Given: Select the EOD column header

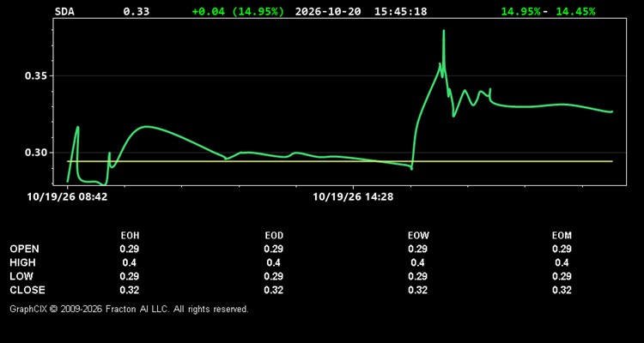Looking at the screenshot, I should [x=274, y=236].
